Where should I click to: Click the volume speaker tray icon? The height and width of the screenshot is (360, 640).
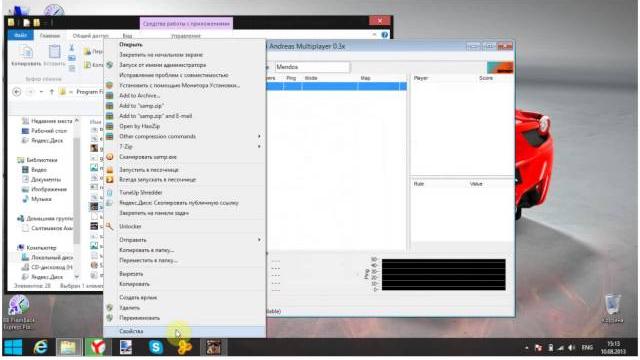(571, 348)
